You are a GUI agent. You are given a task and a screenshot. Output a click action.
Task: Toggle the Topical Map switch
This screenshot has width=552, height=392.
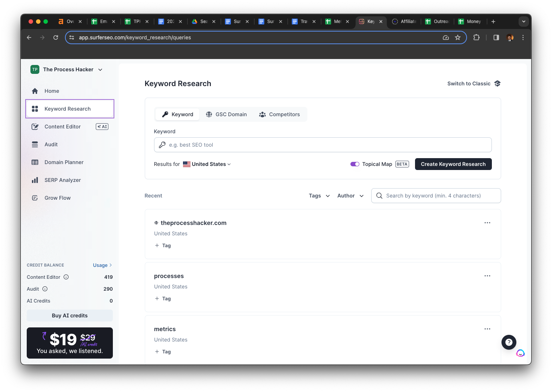point(355,164)
